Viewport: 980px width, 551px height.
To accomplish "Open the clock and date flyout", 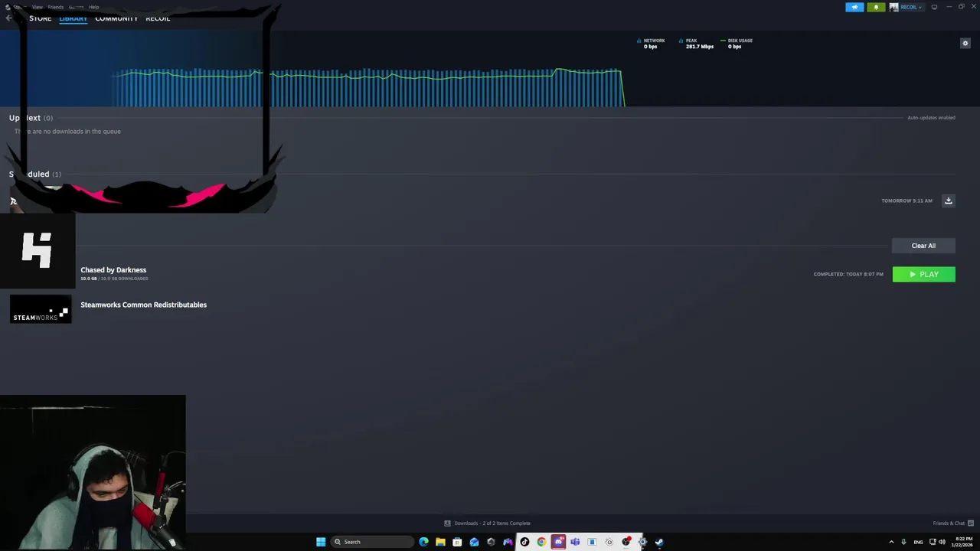I will pyautogui.click(x=961, y=542).
